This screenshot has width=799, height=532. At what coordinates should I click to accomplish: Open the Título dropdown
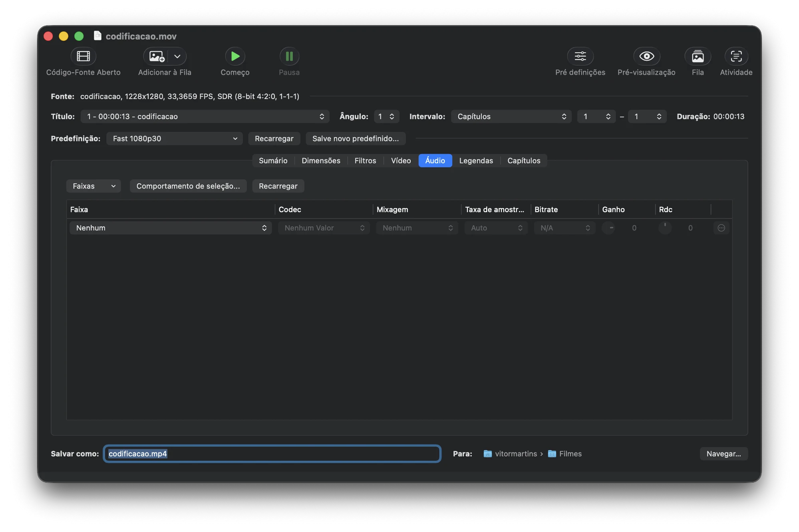pyautogui.click(x=205, y=117)
